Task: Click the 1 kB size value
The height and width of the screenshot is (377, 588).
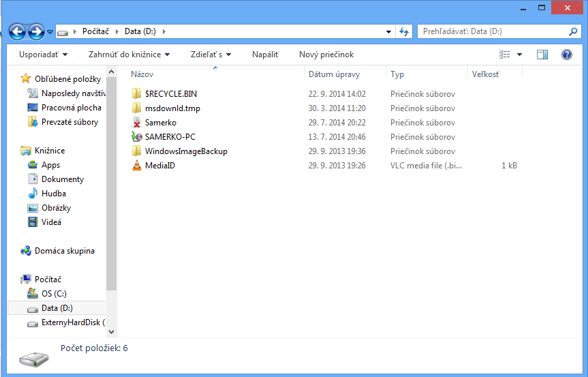Action: point(509,166)
